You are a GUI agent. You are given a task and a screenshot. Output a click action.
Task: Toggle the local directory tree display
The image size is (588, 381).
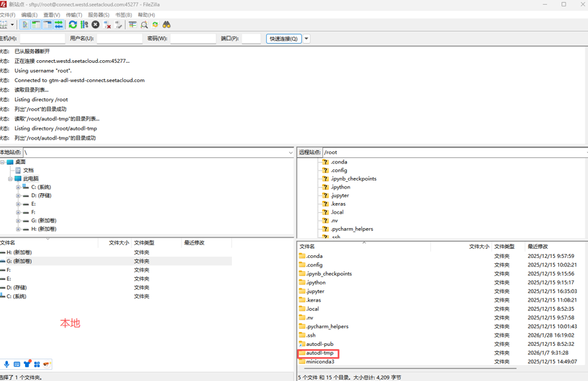click(36, 24)
